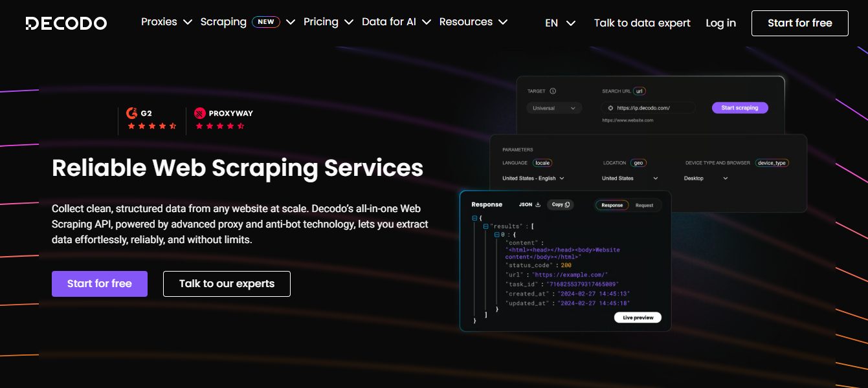The width and height of the screenshot is (868, 388).
Task: Collapse the "results" node in the JSON tree
Action: [485, 226]
